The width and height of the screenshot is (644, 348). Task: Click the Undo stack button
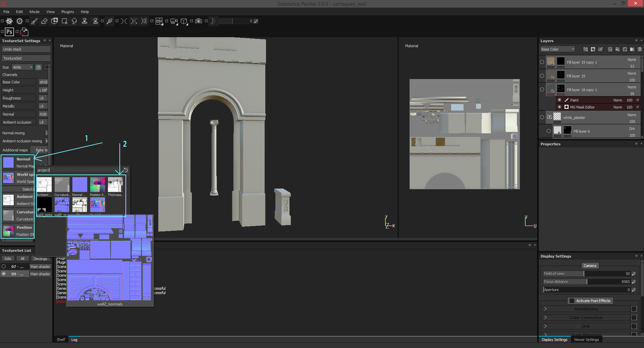click(x=26, y=49)
